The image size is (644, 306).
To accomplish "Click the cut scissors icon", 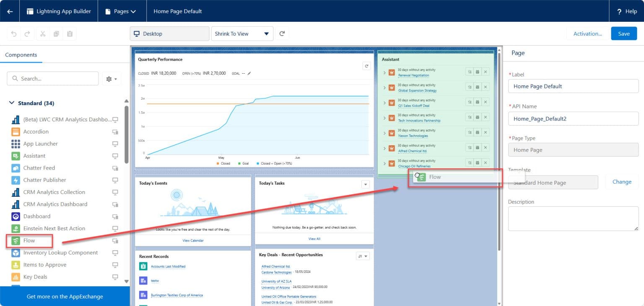I will [x=43, y=34].
